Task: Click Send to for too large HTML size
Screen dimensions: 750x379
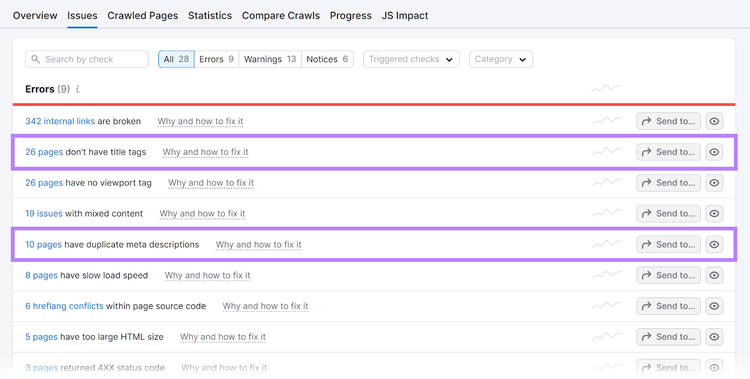Action: [668, 337]
